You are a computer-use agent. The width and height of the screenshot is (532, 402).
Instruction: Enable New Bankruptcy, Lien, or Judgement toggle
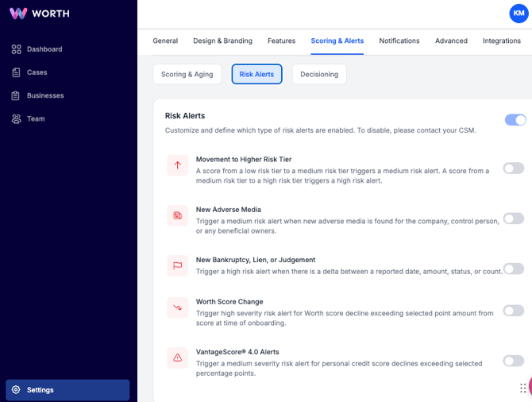513,269
